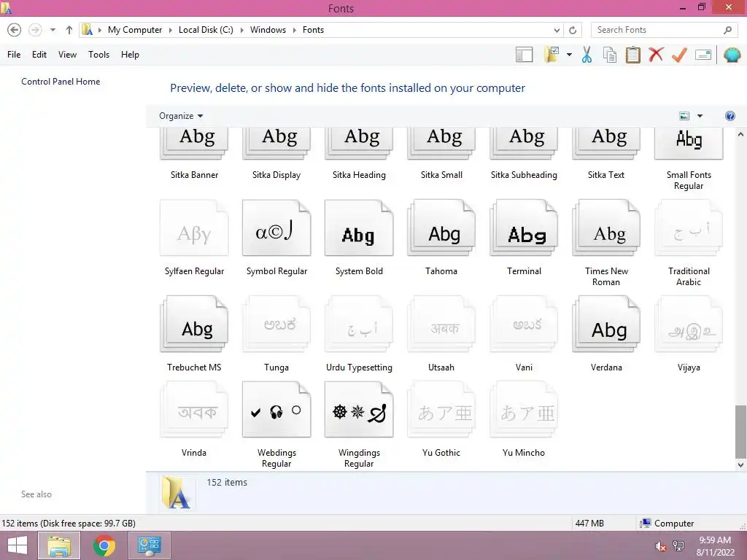Click the Back navigation arrow
This screenshot has height=560, width=747.
(x=15, y=30)
